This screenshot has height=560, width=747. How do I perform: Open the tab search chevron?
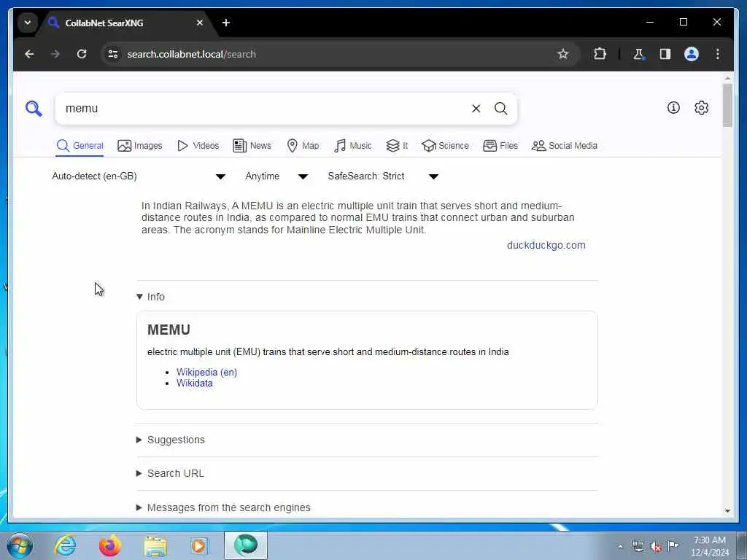point(28,23)
